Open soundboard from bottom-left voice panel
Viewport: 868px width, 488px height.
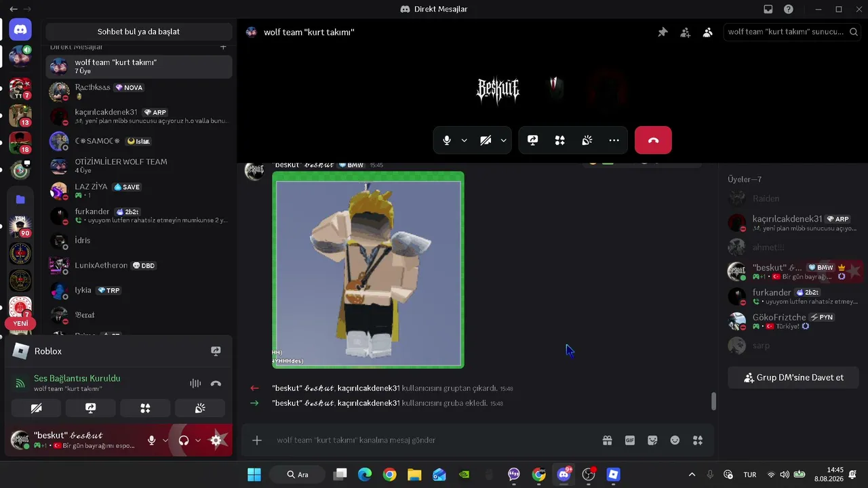[x=200, y=408]
